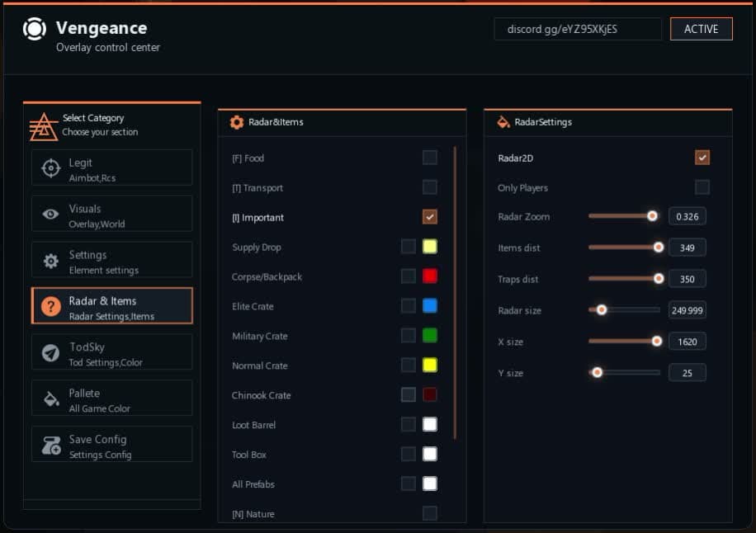Click the Radar Zoom slider handle

click(652, 216)
